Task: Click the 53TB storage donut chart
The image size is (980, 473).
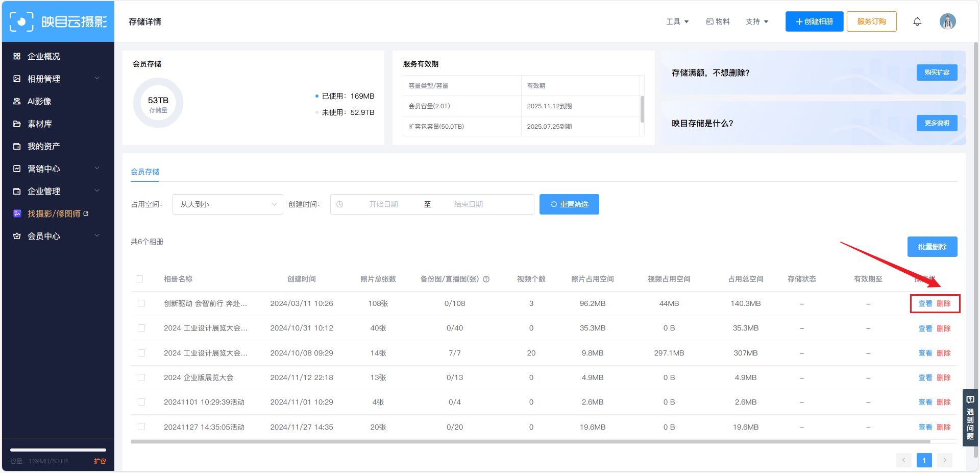Action: click(158, 103)
